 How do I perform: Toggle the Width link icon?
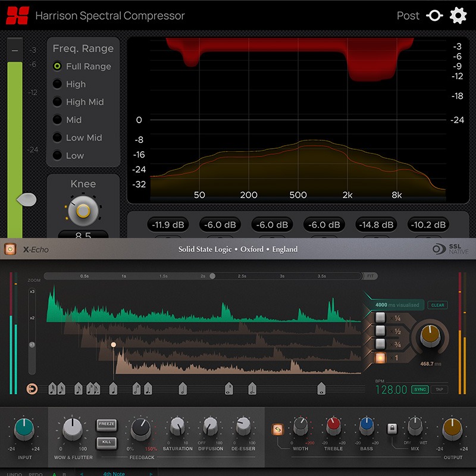(277, 429)
